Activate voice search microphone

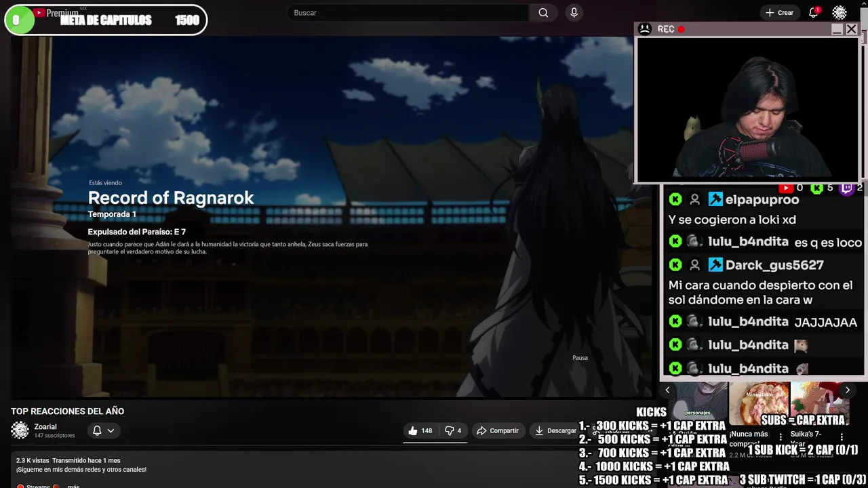pos(574,13)
